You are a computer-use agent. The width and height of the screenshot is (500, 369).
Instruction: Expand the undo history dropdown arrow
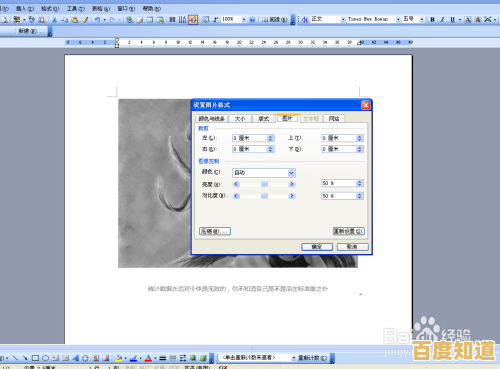pyautogui.click(x=104, y=20)
